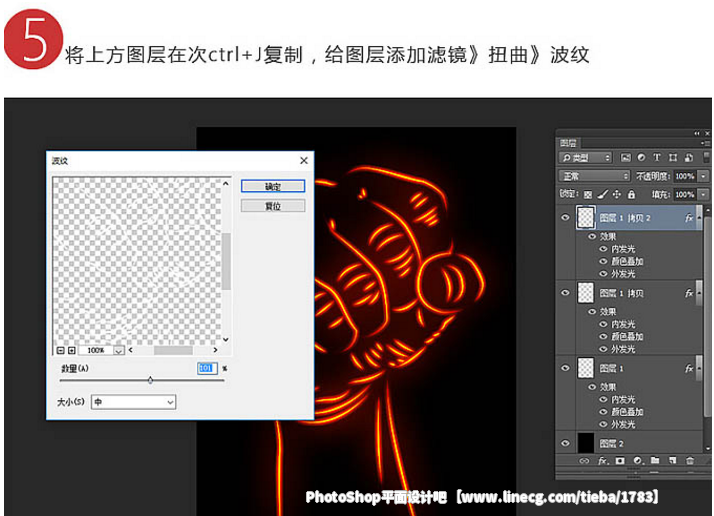The width and height of the screenshot is (714, 516).
Task: Filter layers by pixel layer icon
Action: [626, 158]
